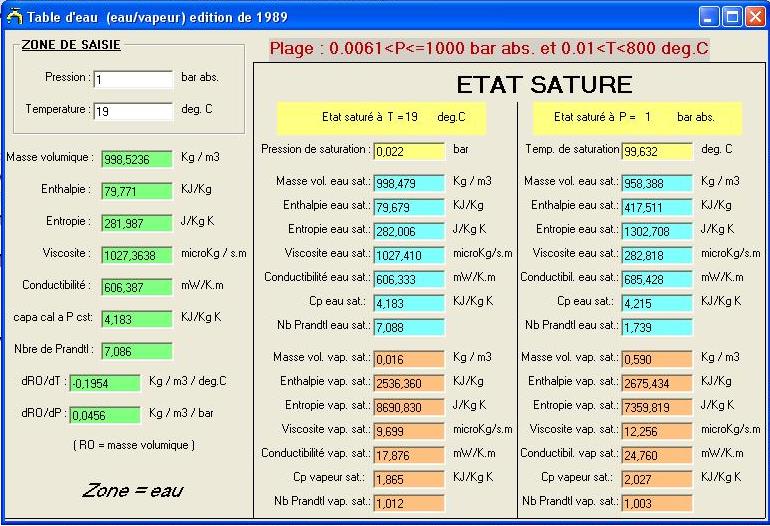The height and width of the screenshot is (526, 770).
Task: Click the yellow Etat saturé à P = 1 header
Action: 637,118
